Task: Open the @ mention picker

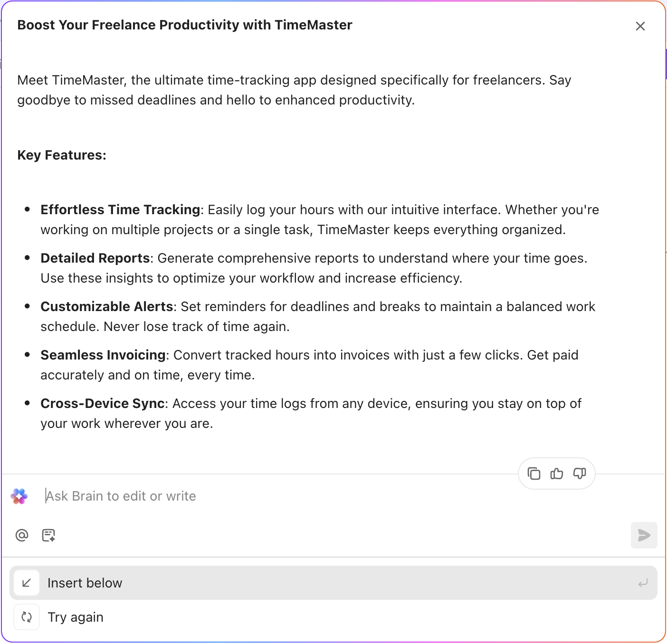Action: pyautogui.click(x=21, y=535)
